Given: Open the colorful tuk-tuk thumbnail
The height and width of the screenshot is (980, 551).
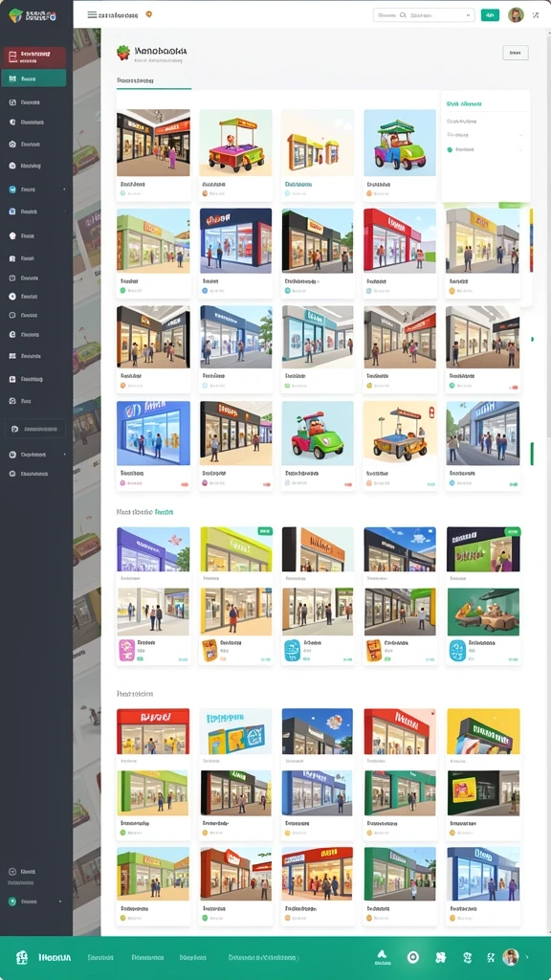Looking at the screenshot, I should point(400,143).
